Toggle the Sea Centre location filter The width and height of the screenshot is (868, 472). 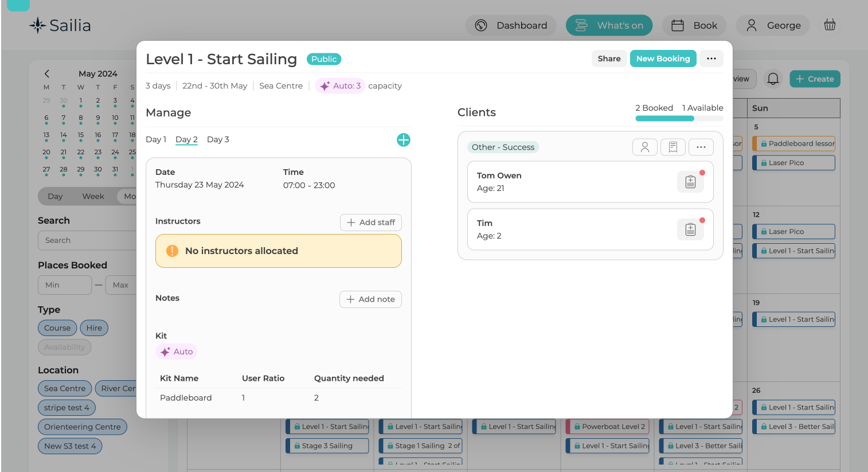(65, 388)
